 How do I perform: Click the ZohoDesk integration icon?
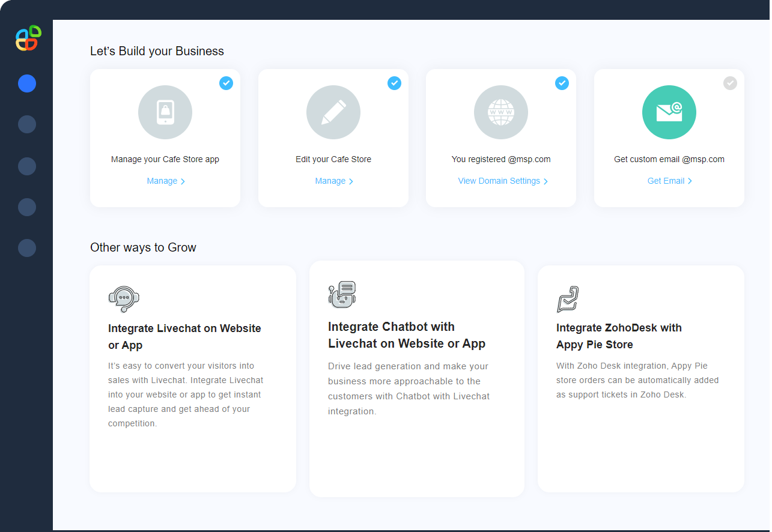(567, 298)
